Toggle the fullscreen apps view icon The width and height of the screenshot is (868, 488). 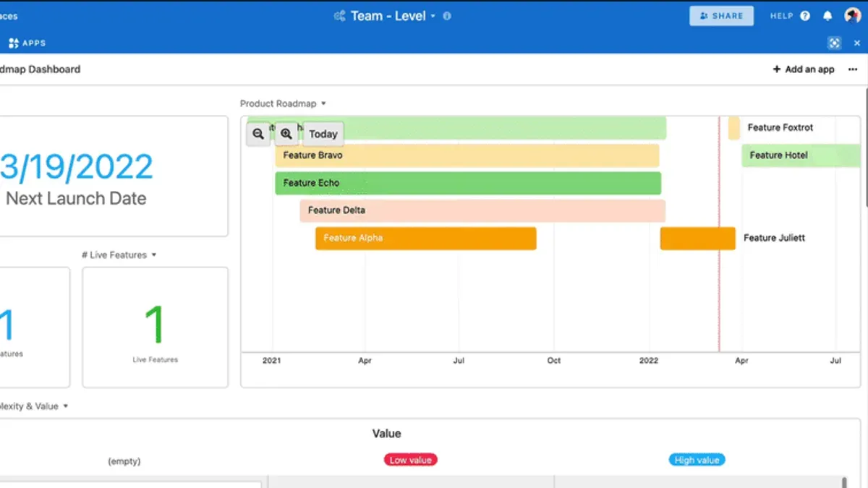(834, 43)
